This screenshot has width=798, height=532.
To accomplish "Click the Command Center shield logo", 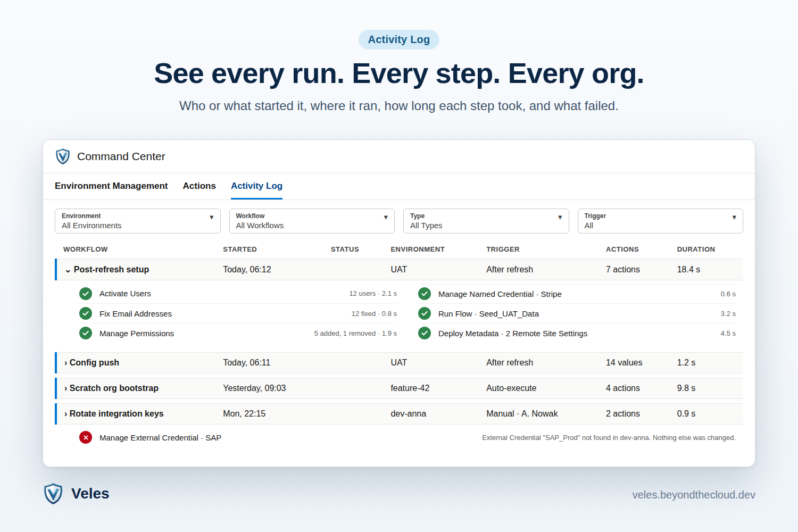I will (x=63, y=156).
